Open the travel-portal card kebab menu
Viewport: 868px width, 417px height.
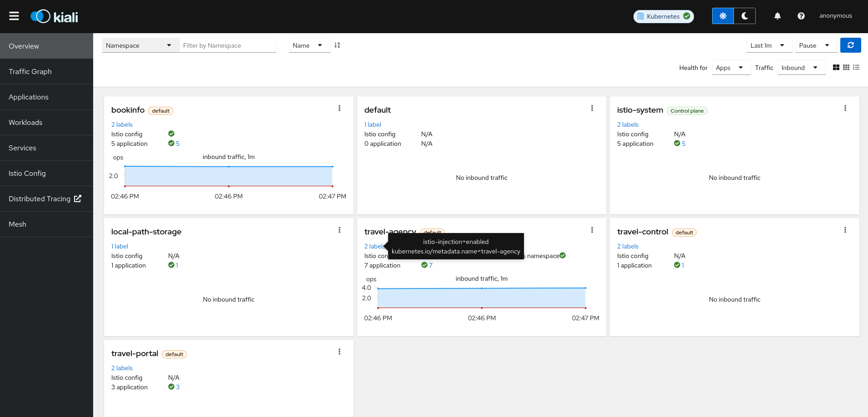coord(339,352)
